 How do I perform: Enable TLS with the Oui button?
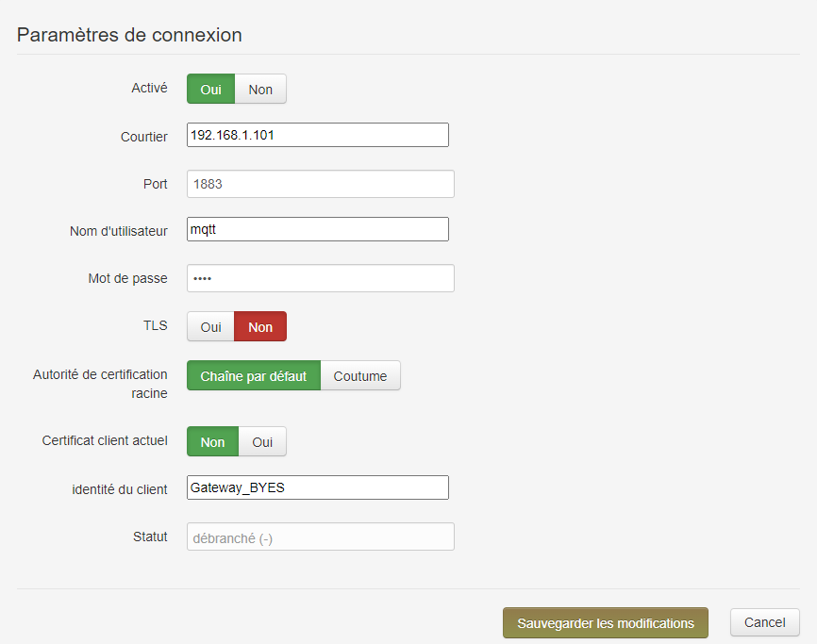point(211,326)
